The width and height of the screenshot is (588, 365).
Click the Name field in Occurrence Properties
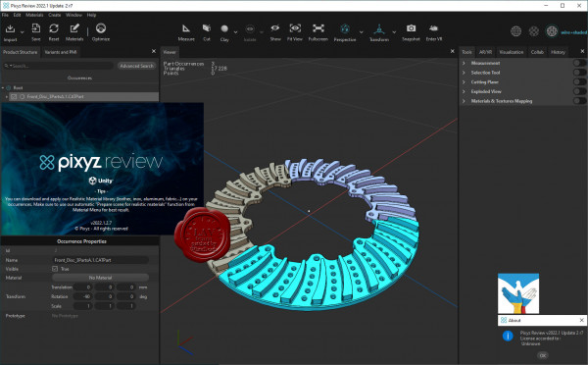100,260
